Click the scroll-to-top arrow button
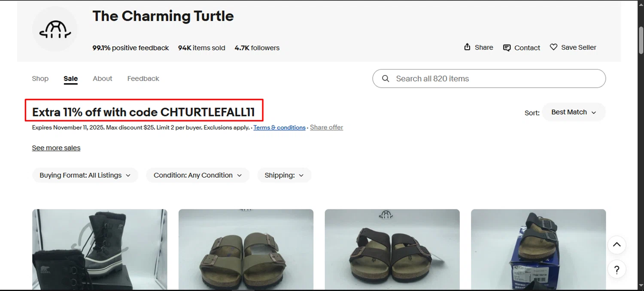The width and height of the screenshot is (644, 291). pyautogui.click(x=617, y=245)
